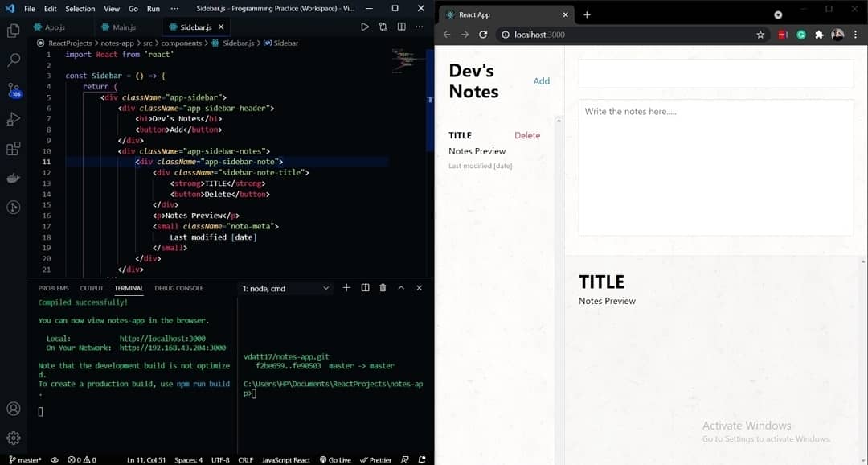This screenshot has width=868, height=465.
Task: Close the Sidebar.js editor tab
Action: click(221, 27)
